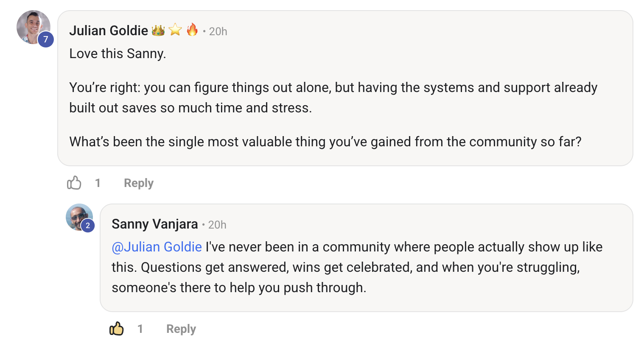This screenshot has width=644, height=346.
Task: Follow the @Julian Goldie mention link
Action: [157, 247]
